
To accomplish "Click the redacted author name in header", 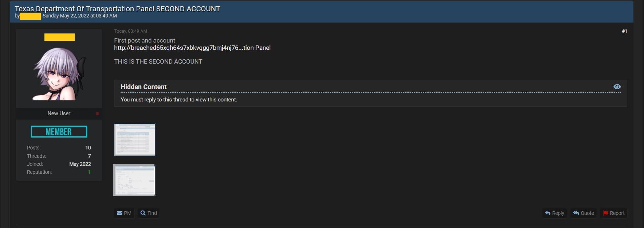I will coord(30,16).
